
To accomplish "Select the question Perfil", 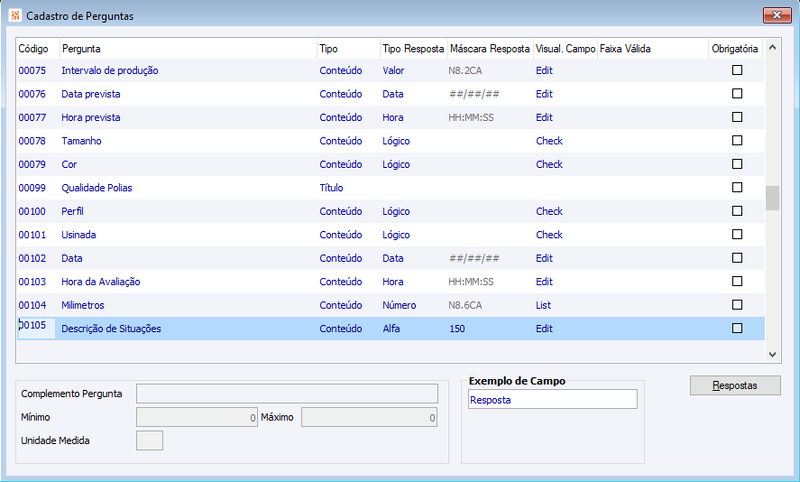I will point(72,211).
